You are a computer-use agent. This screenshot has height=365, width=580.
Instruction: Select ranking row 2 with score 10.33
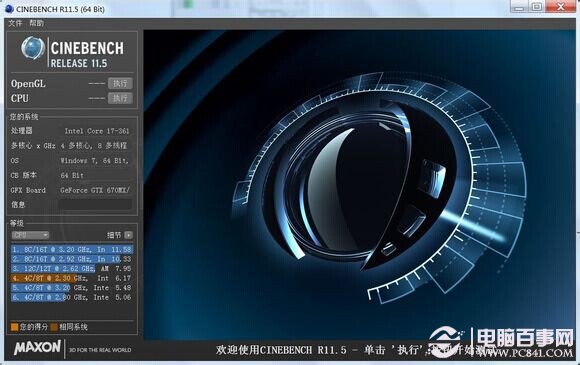pos(72,259)
